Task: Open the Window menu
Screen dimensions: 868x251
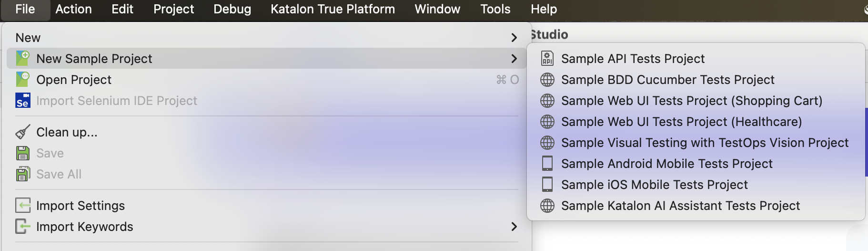Action: [437, 9]
